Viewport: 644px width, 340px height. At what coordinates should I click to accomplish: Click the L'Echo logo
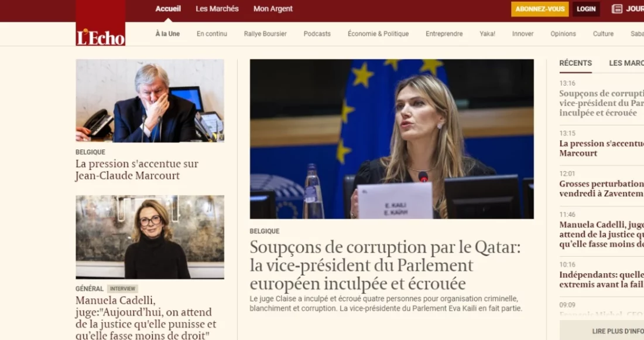coord(101,23)
